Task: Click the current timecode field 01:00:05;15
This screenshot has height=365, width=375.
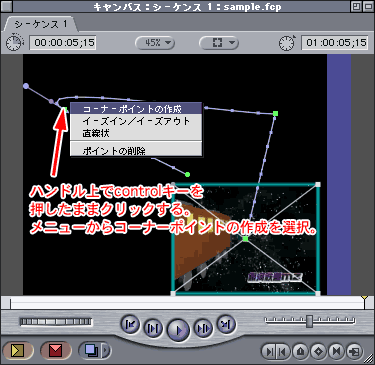Action: (x=335, y=43)
